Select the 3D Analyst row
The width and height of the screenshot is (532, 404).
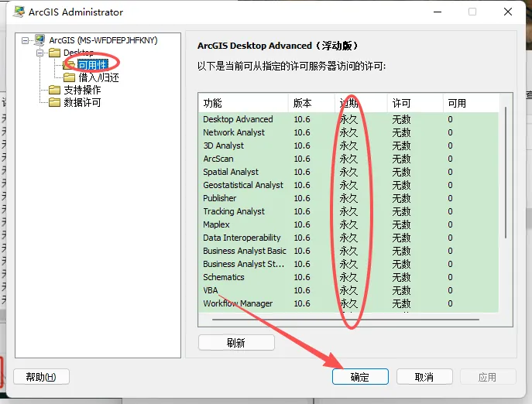348,146
